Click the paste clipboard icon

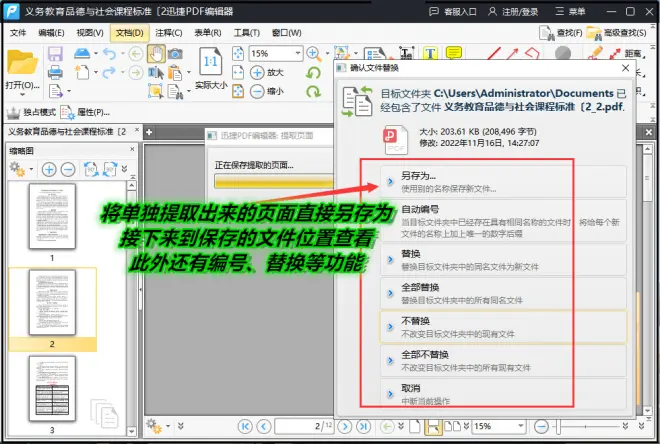tap(175, 73)
